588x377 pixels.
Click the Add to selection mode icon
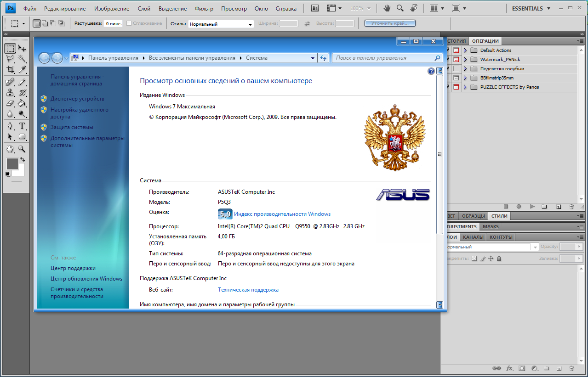tap(45, 23)
